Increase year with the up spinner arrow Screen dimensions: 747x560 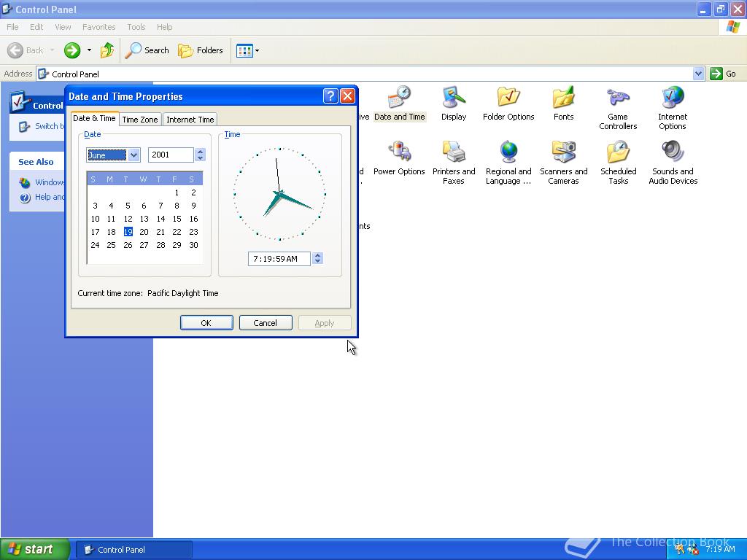(x=200, y=152)
